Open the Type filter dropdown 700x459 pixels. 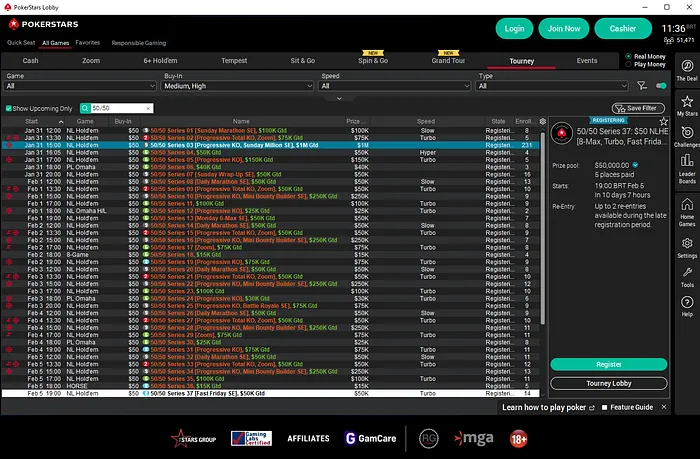(x=552, y=86)
